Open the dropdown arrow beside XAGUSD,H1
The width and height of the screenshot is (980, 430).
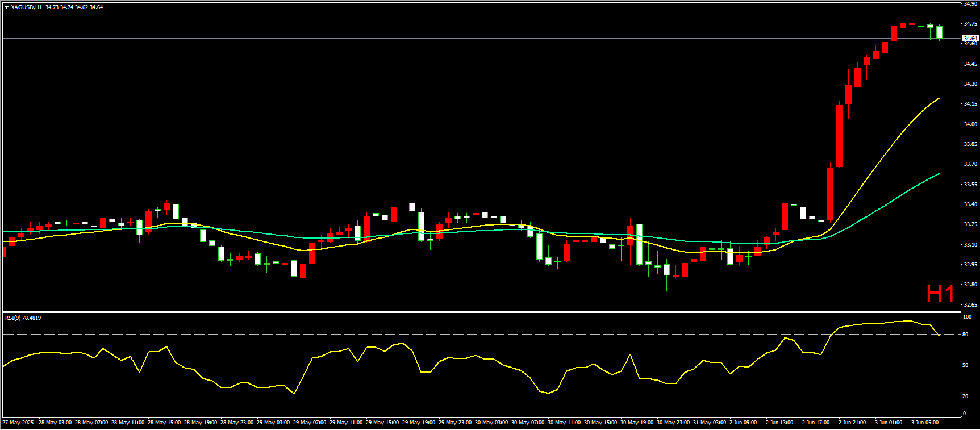(x=6, y=7)
